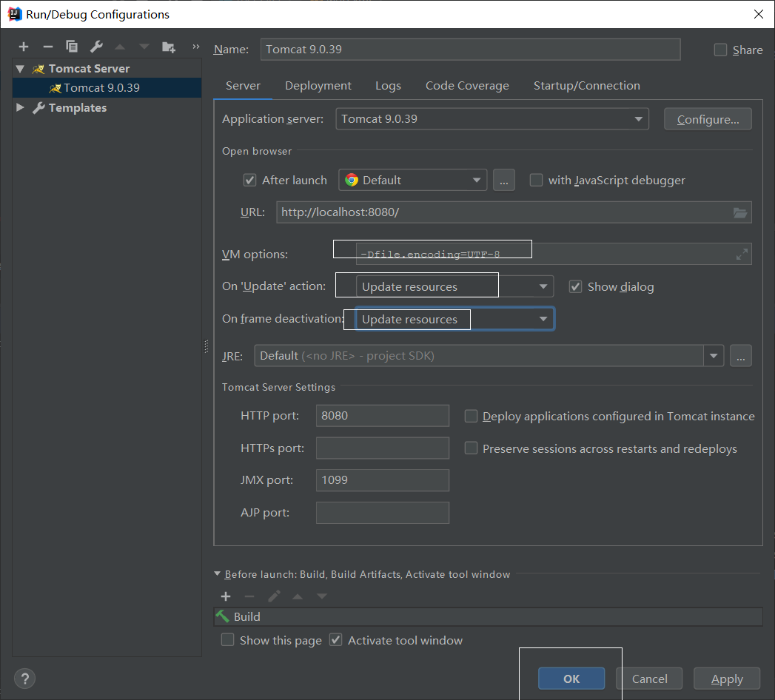This screenshot has height=700, width=775.
Task: Toggle Show dialog checkbox
Action: pos(575,287)
